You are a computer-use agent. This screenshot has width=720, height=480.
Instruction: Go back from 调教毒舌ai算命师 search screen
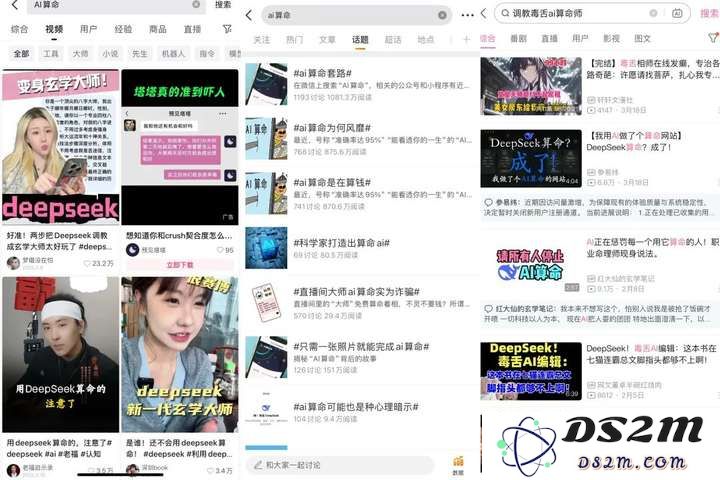[484, 13]
